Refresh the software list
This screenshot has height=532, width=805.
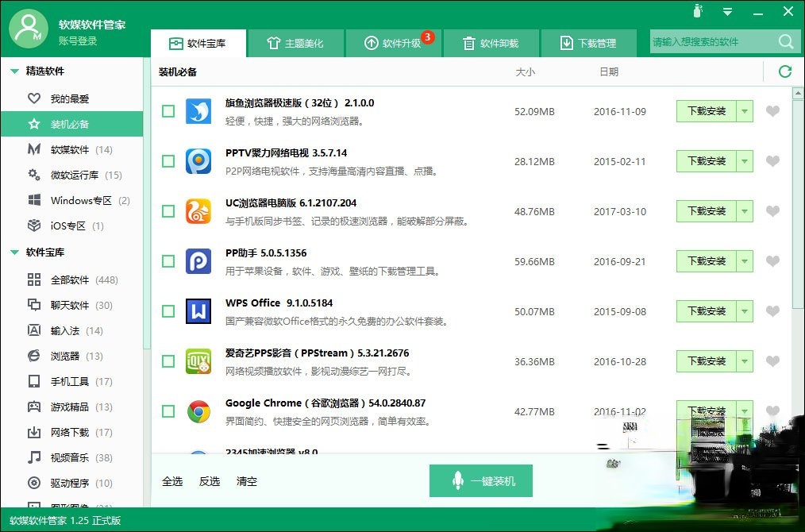click(x=785, y=71)
